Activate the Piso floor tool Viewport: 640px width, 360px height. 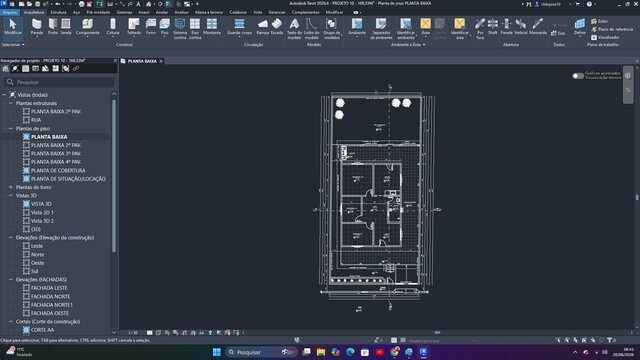click(164, 27)
